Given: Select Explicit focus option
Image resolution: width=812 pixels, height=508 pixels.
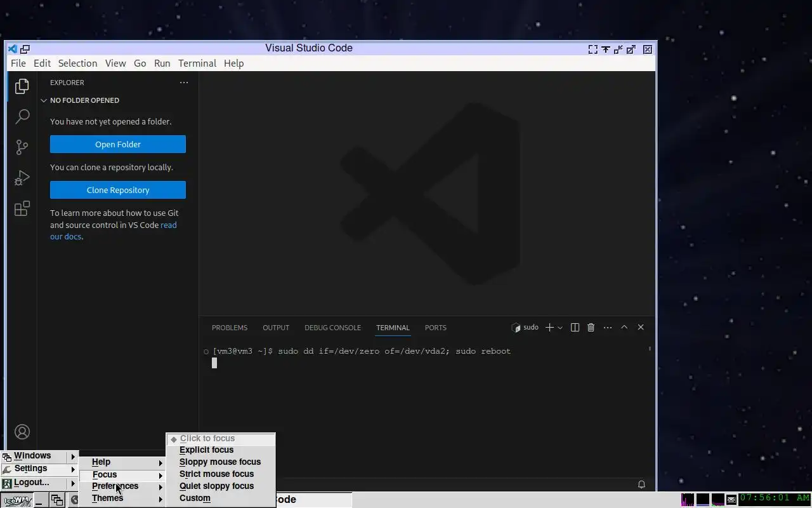Looking at the screenshot, I should [221, 450].
